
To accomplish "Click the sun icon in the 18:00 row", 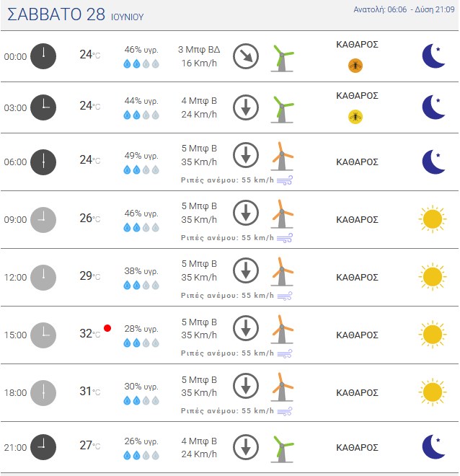I will point(433,392).
